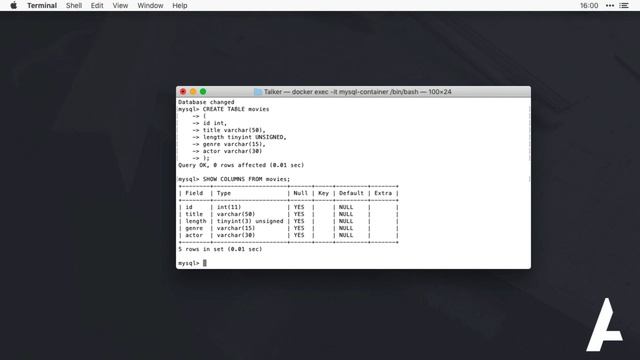
Task: Click the 'varchar(30)' type cell in table
Action: click(236, 235)
